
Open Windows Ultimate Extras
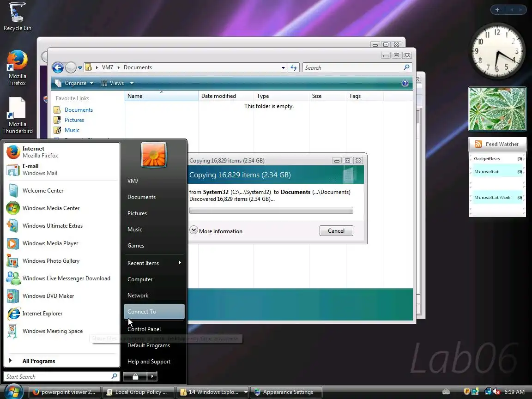click(62, 226)
